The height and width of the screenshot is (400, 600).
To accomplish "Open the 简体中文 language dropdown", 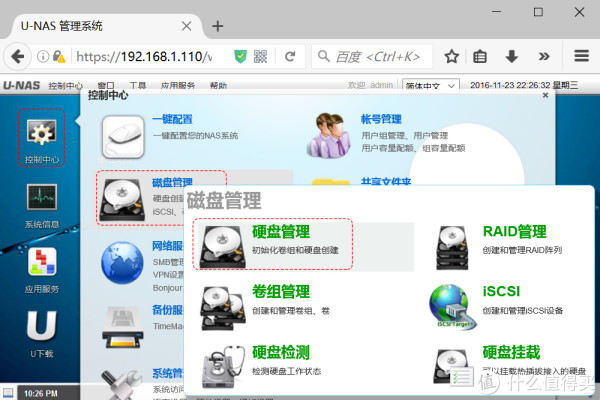I will click(x=430, y=85).
